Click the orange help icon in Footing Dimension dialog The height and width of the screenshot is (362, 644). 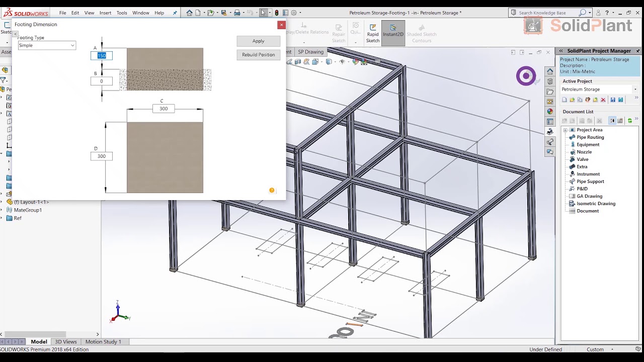(x=272, y=190)
